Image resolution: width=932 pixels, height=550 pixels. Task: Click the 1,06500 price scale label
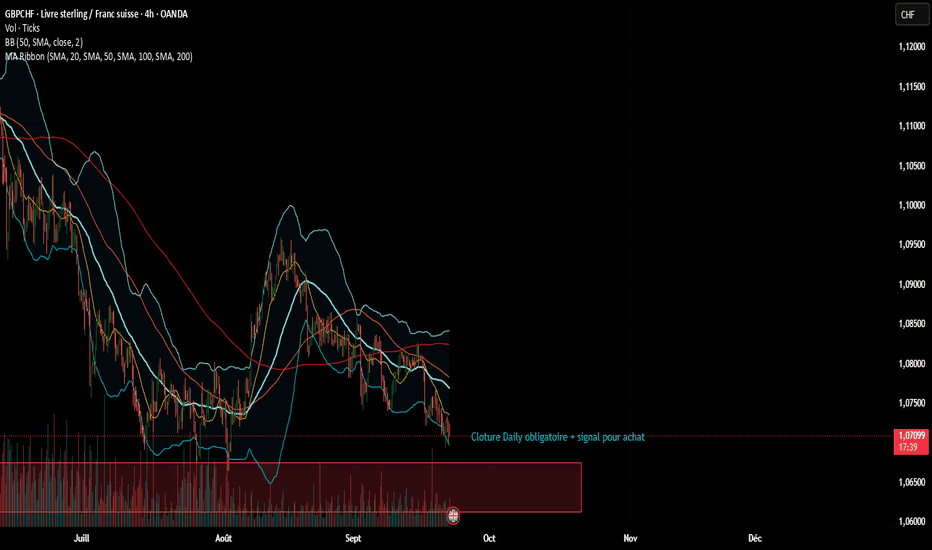912,482
